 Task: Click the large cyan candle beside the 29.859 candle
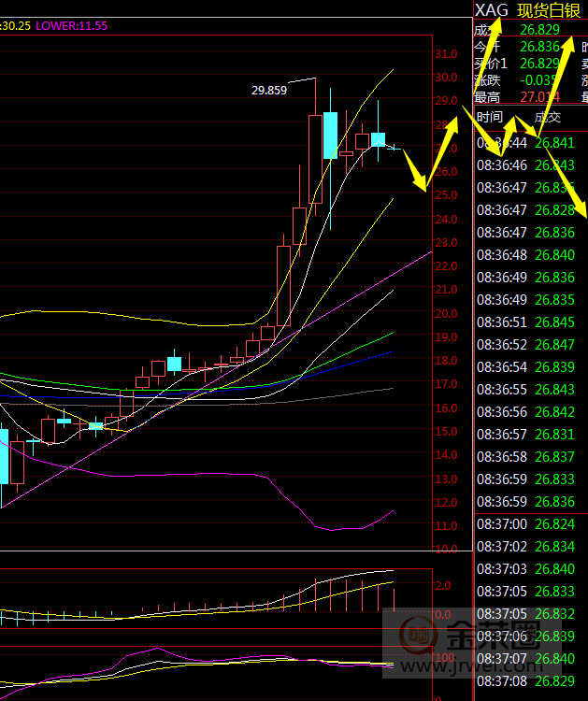[x=330, y=136]
